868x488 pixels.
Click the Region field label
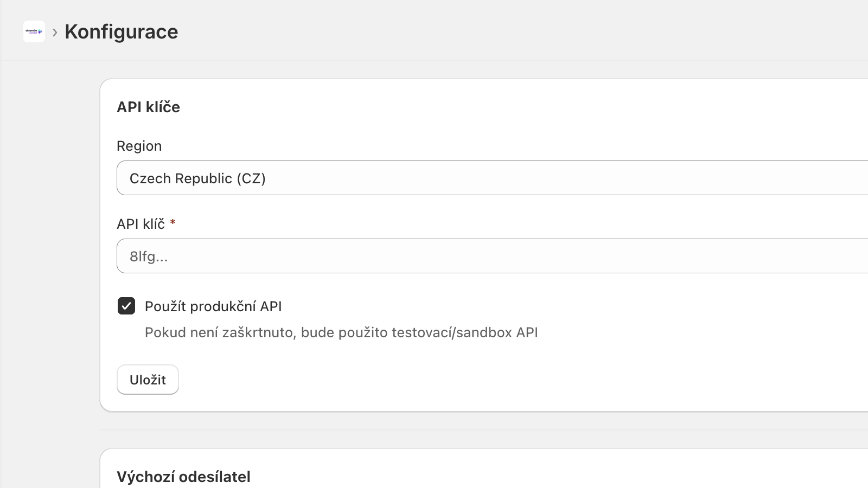[x=139, y=146]
